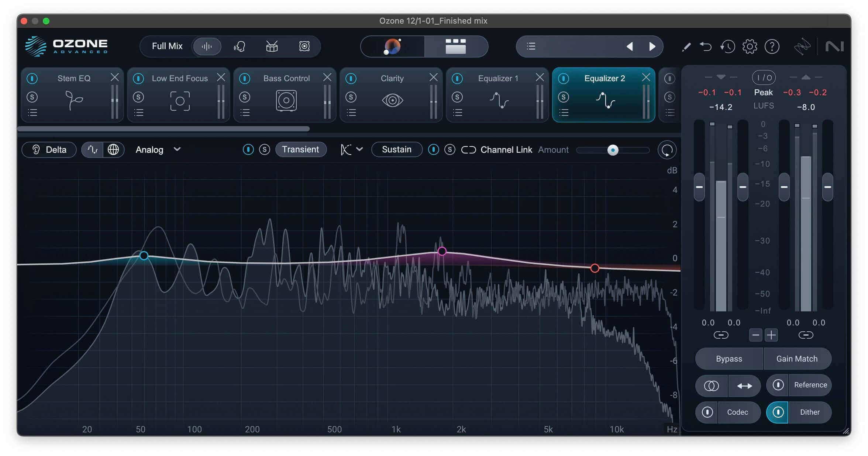Select the vocal stem head icon
Screen dimensions: 868x456
click(240, 46)
